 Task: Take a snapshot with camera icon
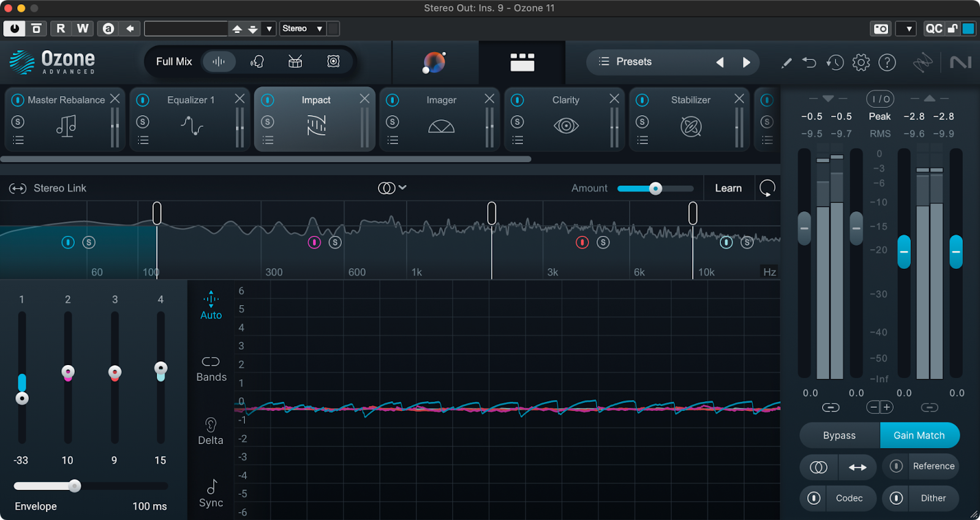[x=881, y=29]
